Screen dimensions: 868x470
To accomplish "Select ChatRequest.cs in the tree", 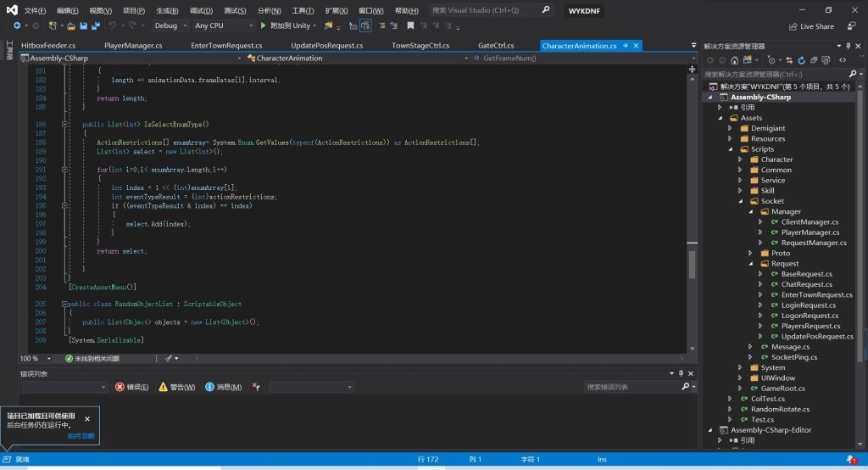I will coord(806,284).
